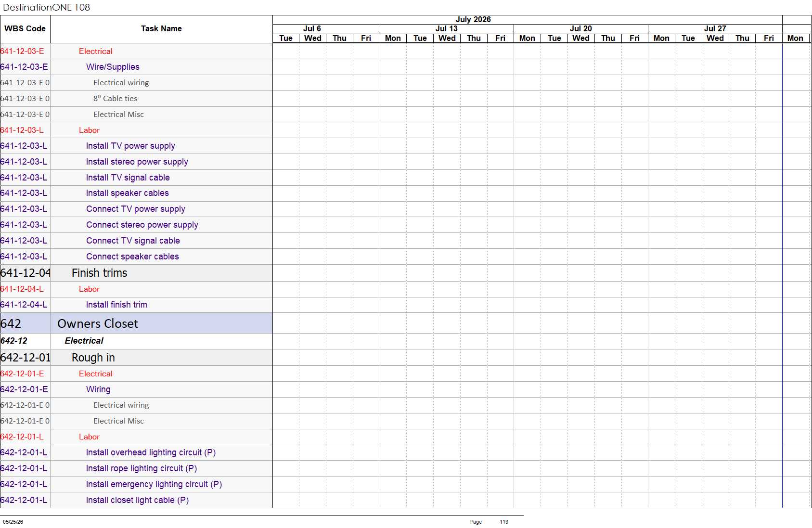The image size is (812, 528).
Task: Select Install speaker cables task
Action: 136,193
